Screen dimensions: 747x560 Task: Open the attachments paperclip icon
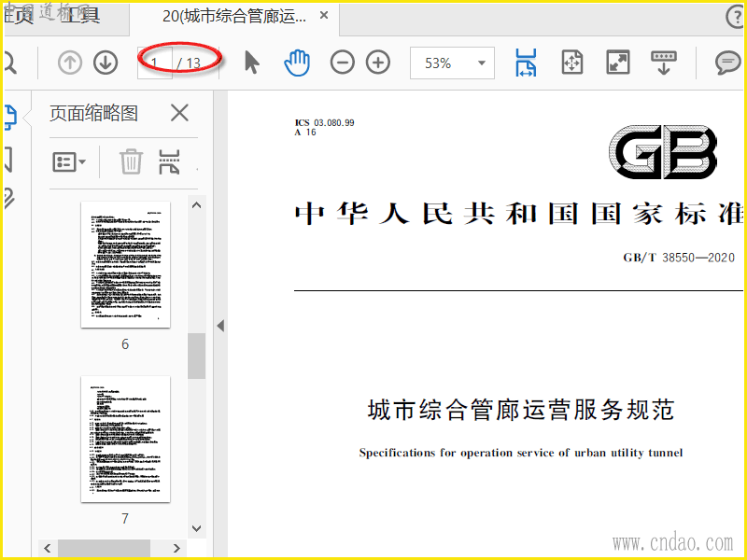8,199
